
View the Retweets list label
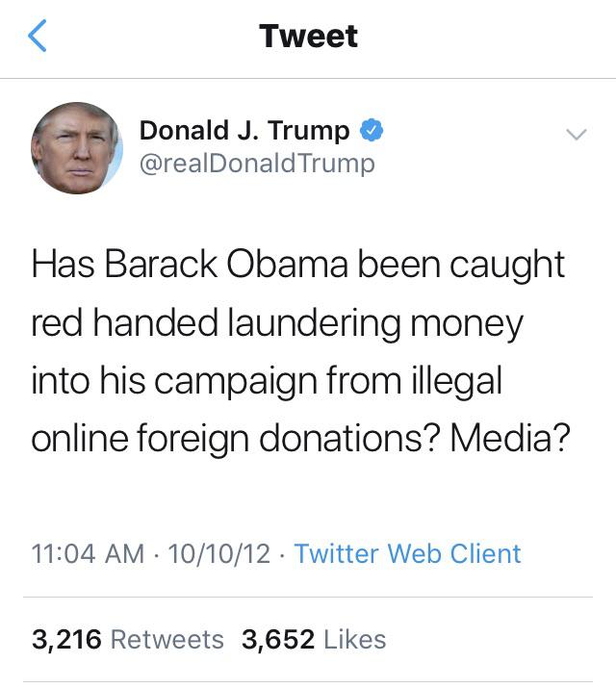point(167,639)
